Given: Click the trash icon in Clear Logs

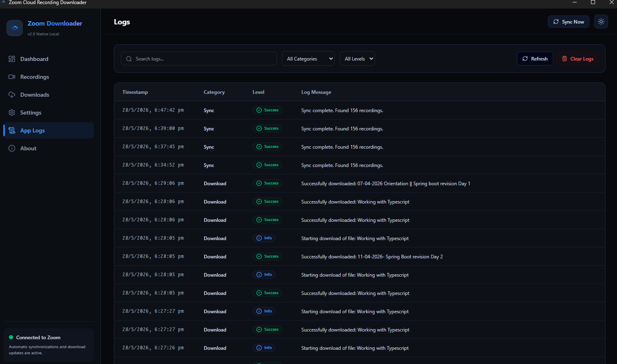Looking at the screenshot, I should coord(565,58).
